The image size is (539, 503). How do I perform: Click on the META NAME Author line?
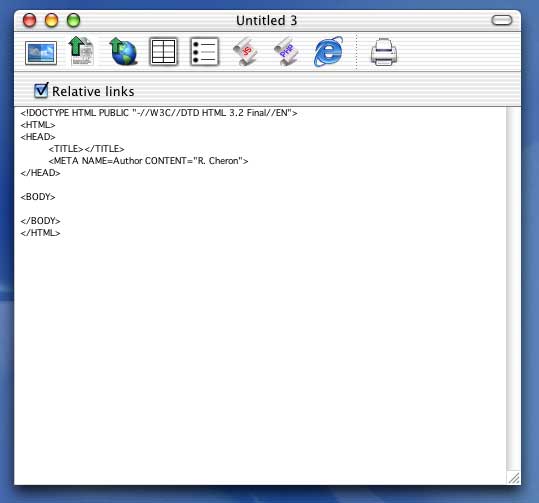click(x=148, y=161)
